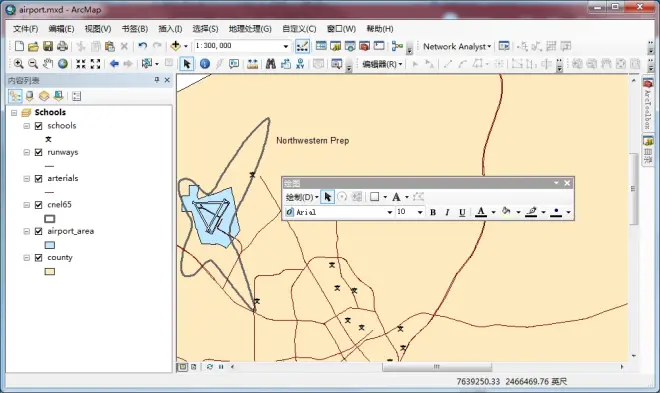Viewport: 660px width, 393px height.
Task: Close the Draw floating toolbar
Action: (567, 183)
